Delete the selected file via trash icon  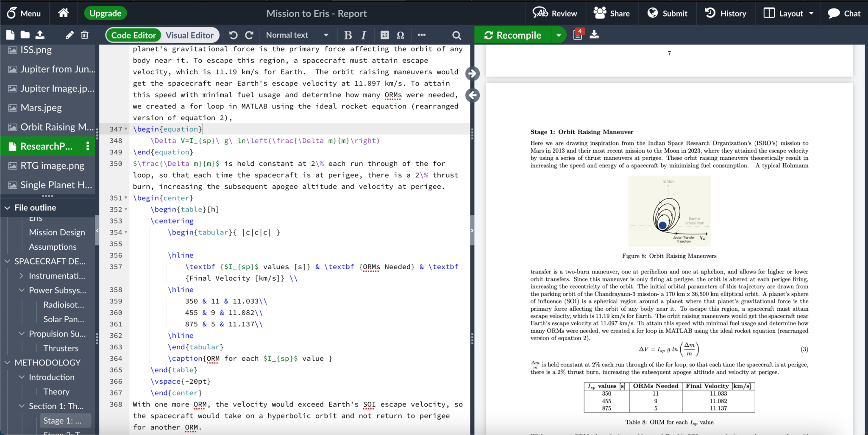click(84, 35)
